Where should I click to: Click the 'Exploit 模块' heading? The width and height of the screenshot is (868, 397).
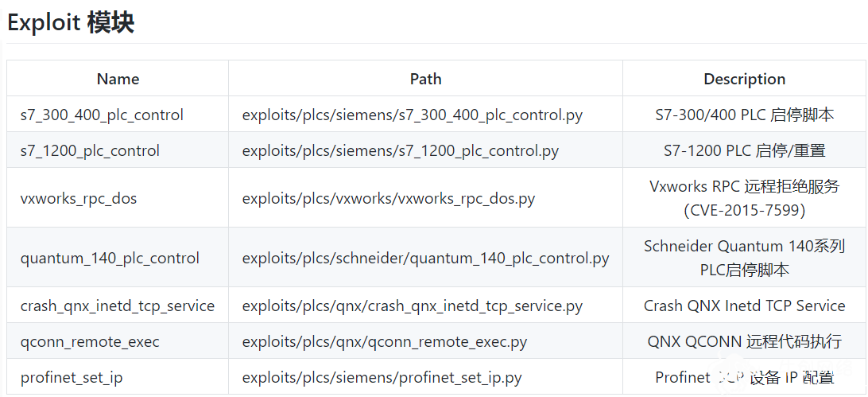point(70,23)
